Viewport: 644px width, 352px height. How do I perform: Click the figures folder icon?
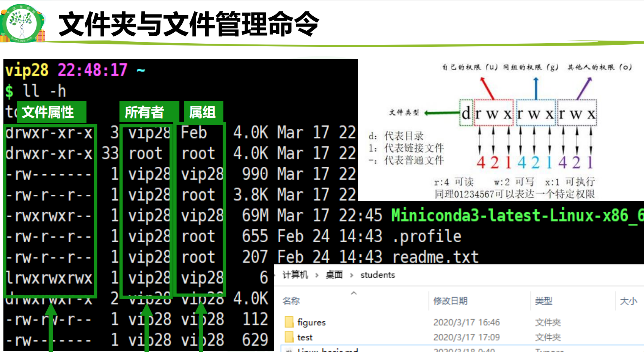289,322
